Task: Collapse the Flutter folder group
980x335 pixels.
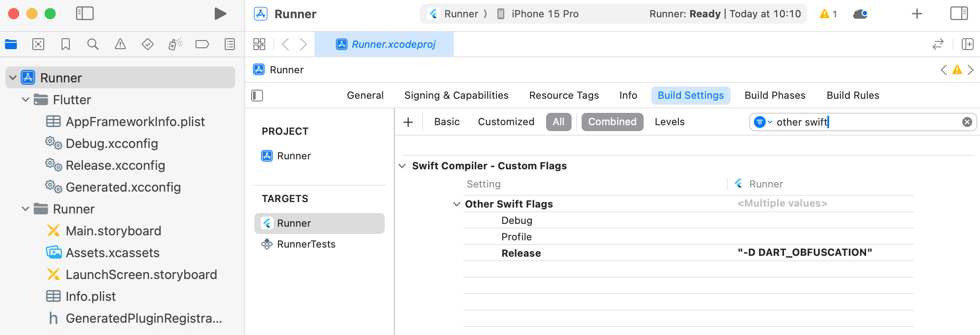Action: (x=26, y=100)
